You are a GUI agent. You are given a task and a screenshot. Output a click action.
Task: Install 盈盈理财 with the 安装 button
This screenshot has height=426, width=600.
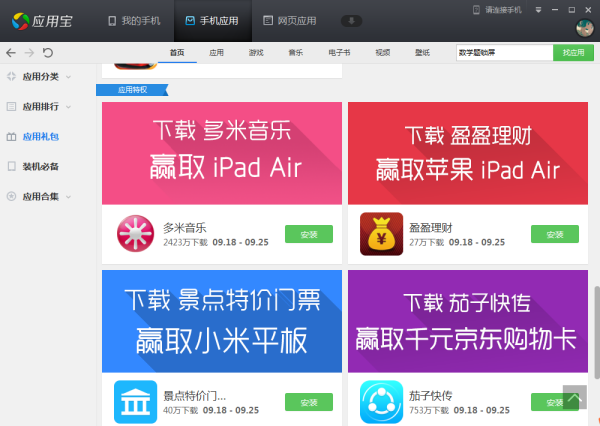click(555, 234)
